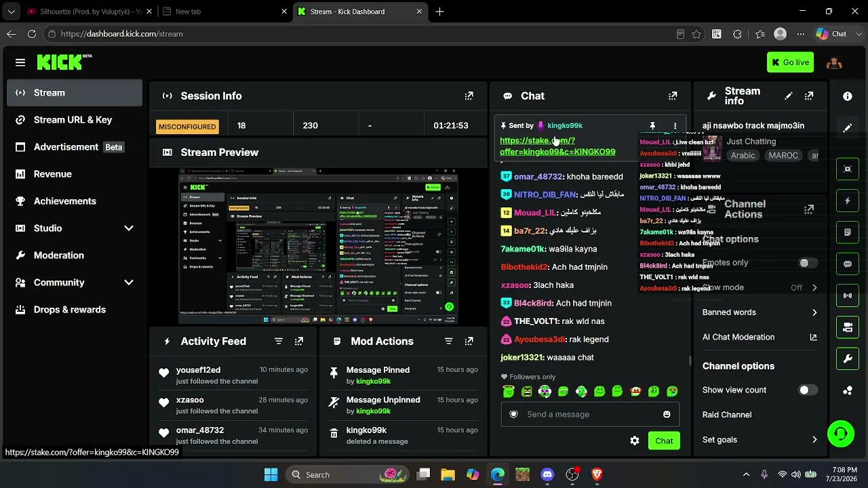Click kingko99k username in pinned message
Viewport: 868px width, 488px height.
[565, 126]
